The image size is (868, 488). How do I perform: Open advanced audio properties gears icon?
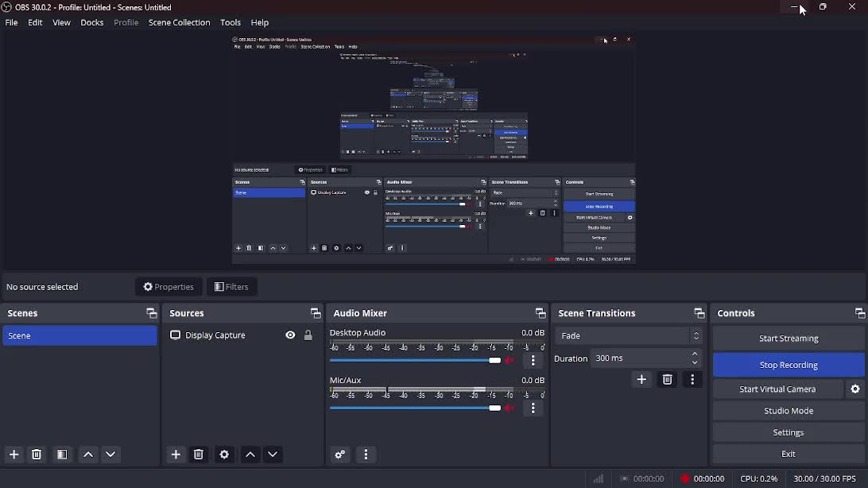coord(340,455)
